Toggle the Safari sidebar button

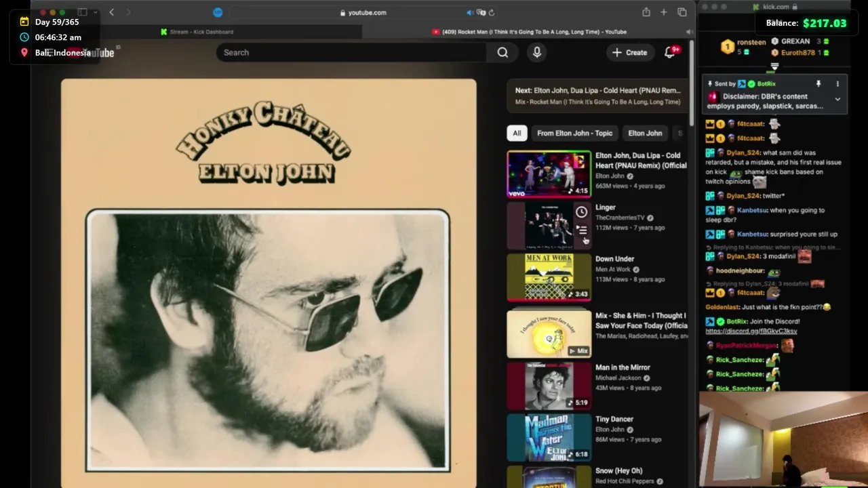pos(82,12)
